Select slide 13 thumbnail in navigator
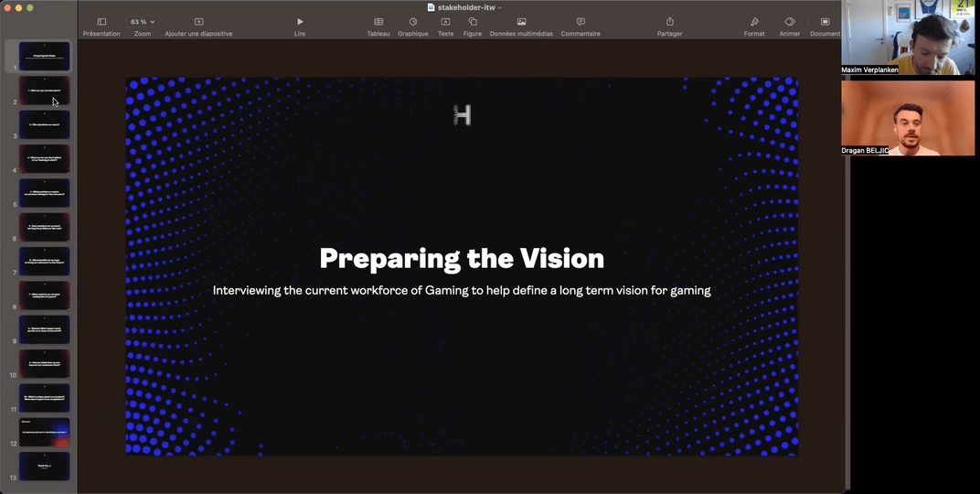980x494 pixels. (x=44, y=466)
